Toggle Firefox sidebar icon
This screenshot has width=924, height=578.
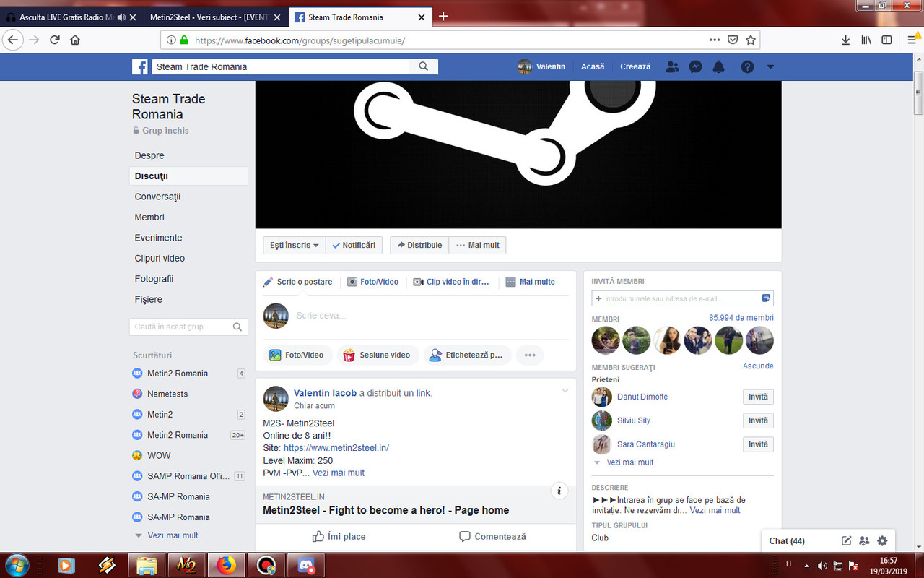point(886,40)
